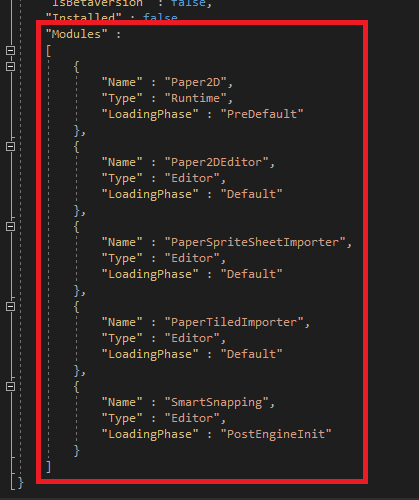Click the false value after "Installed"
This screenshot has width=419, height=500.
point(160,17)
